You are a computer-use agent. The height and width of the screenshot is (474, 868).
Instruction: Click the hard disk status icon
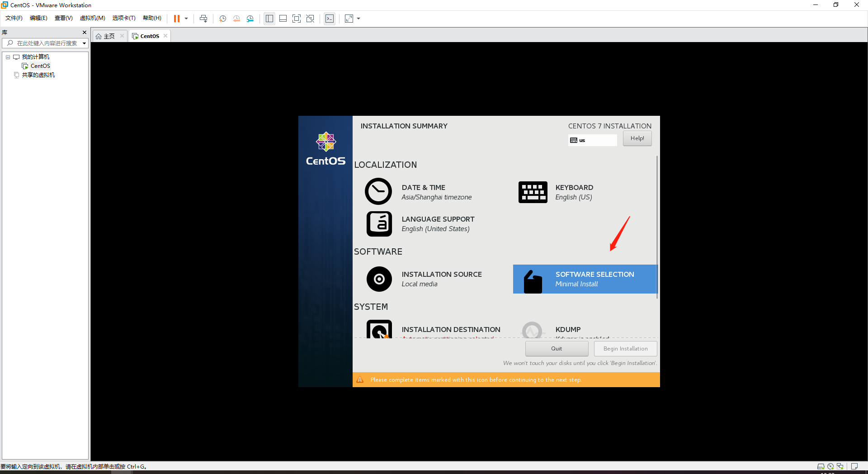pyautogui.click(x=821, y=466)
